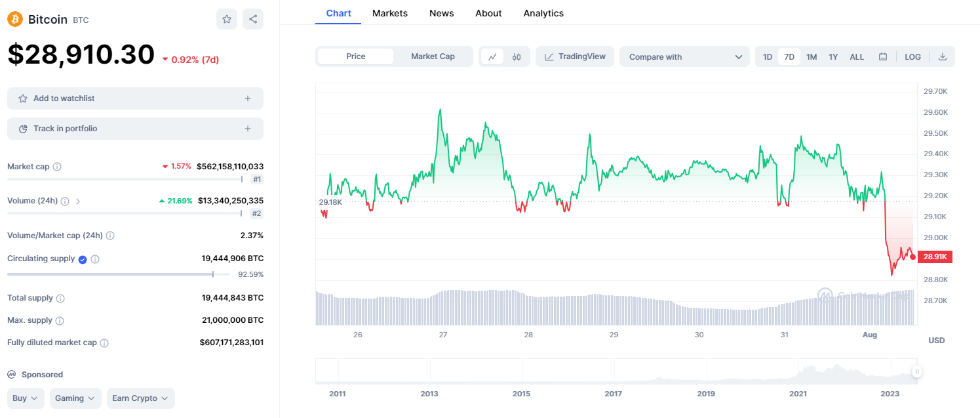Click the Volume/Market cap info icon

click(110, 236)
